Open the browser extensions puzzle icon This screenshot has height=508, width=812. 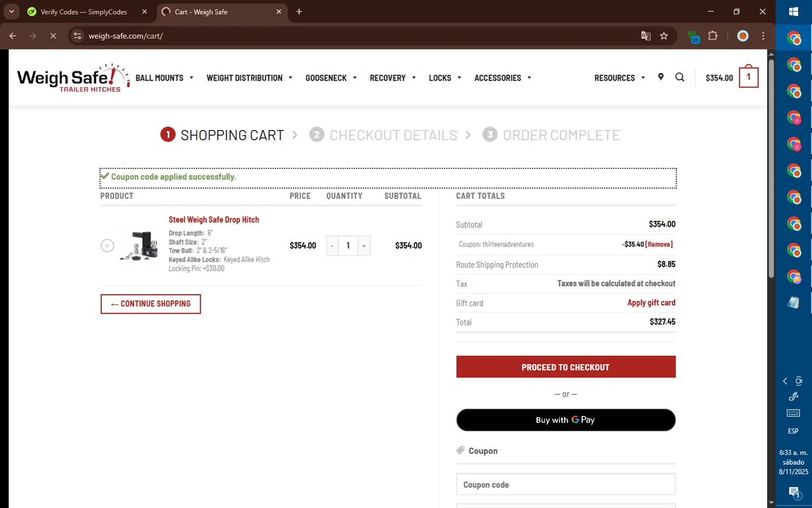[x=712, y=36]
